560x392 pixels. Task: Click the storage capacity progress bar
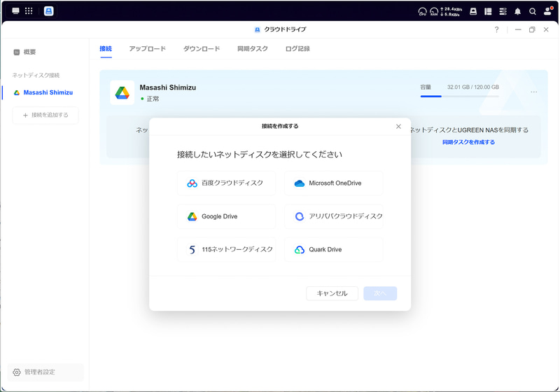(x=460, y=96)
